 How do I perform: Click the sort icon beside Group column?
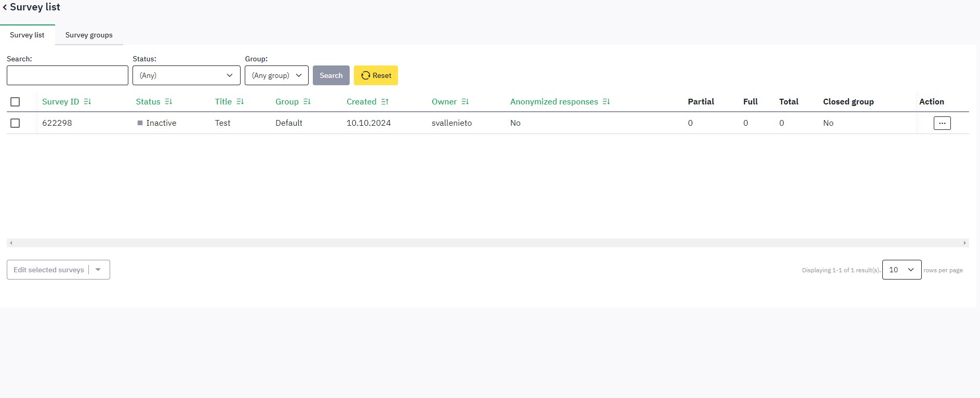coord(307,102)
